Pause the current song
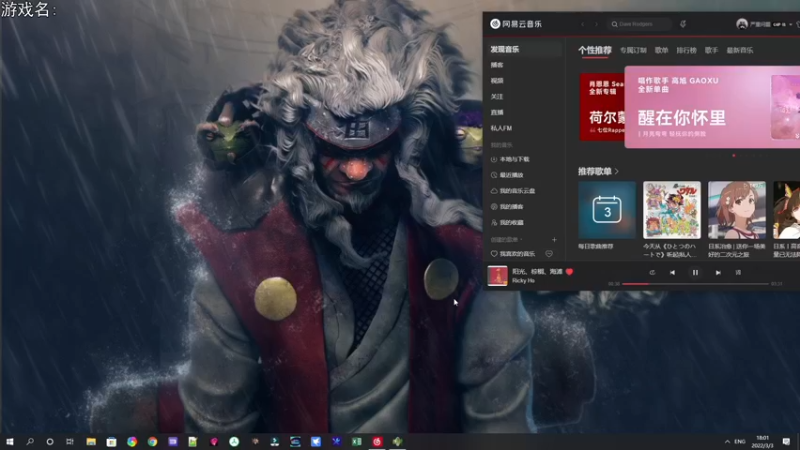The image size is (800, 450). click(695, 272)
